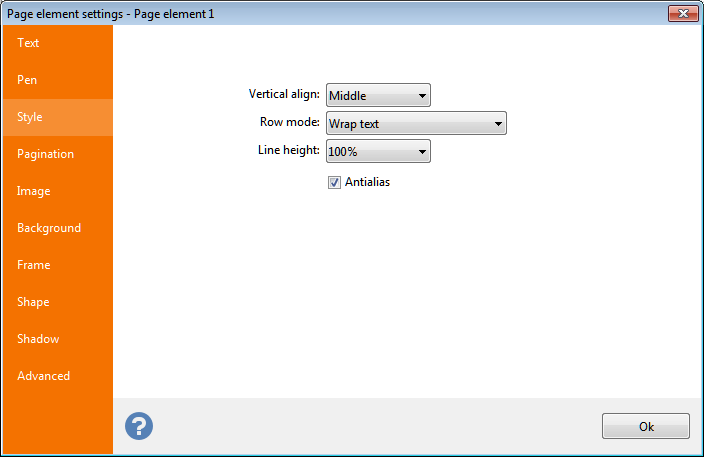Click the Row mode dropdown arrow

498,124
